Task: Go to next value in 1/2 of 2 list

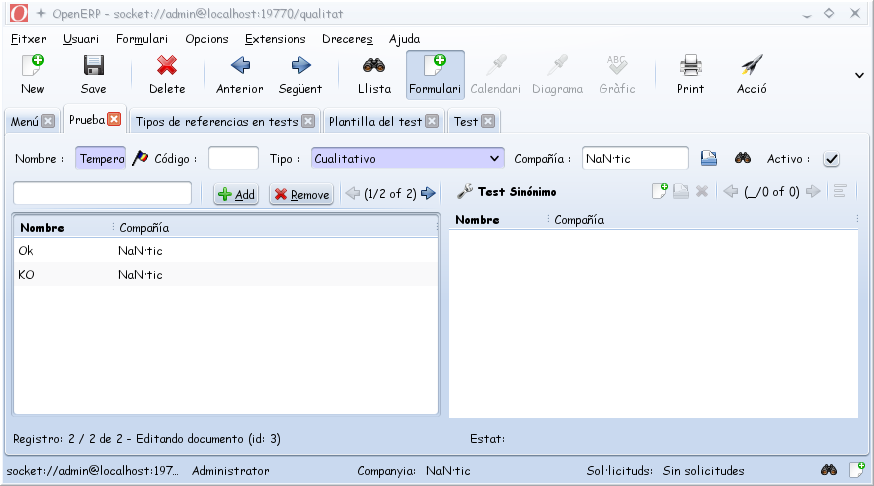Action: [428, 193]
